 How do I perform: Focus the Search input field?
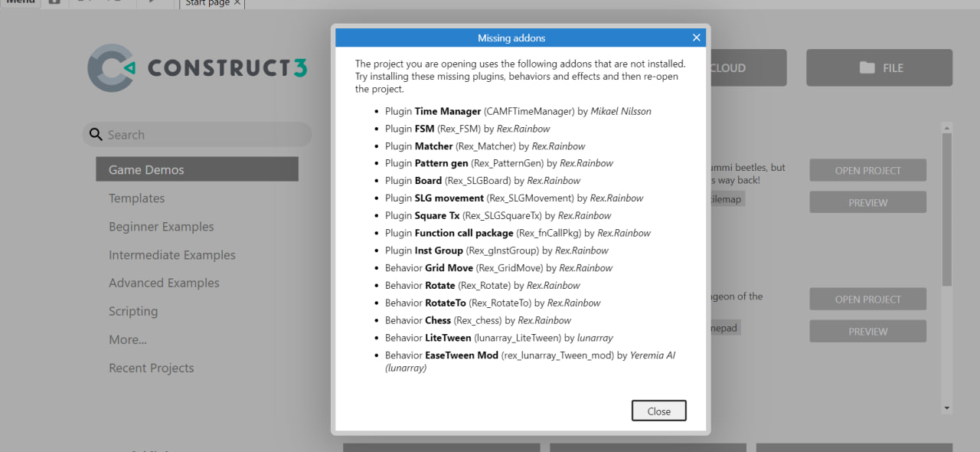point(197,135)
